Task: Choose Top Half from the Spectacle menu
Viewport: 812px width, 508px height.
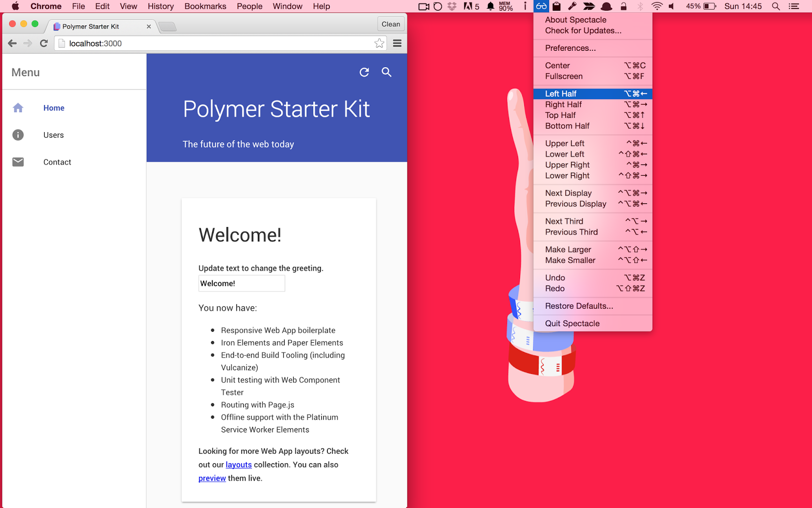Action: pos(593,115)
